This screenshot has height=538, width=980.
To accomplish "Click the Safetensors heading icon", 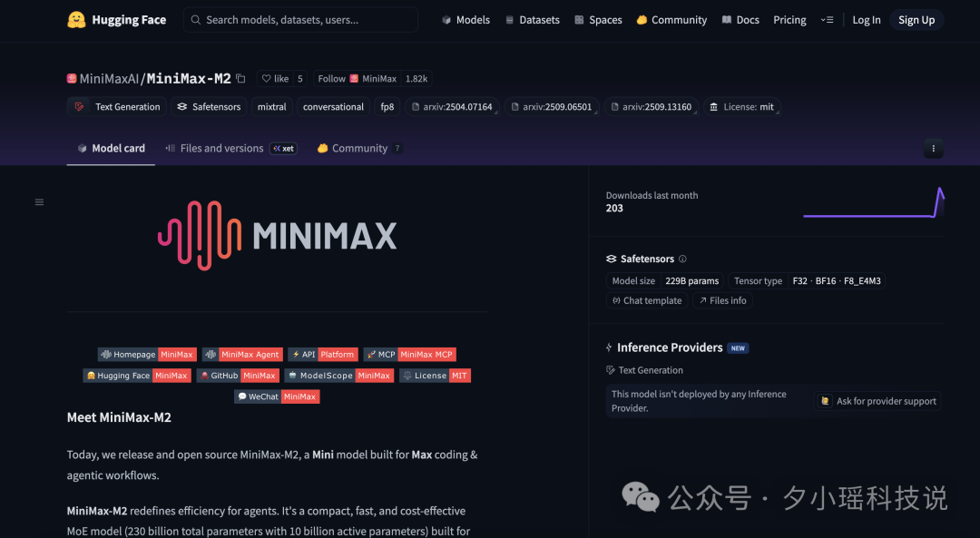I will click(612, 259).
